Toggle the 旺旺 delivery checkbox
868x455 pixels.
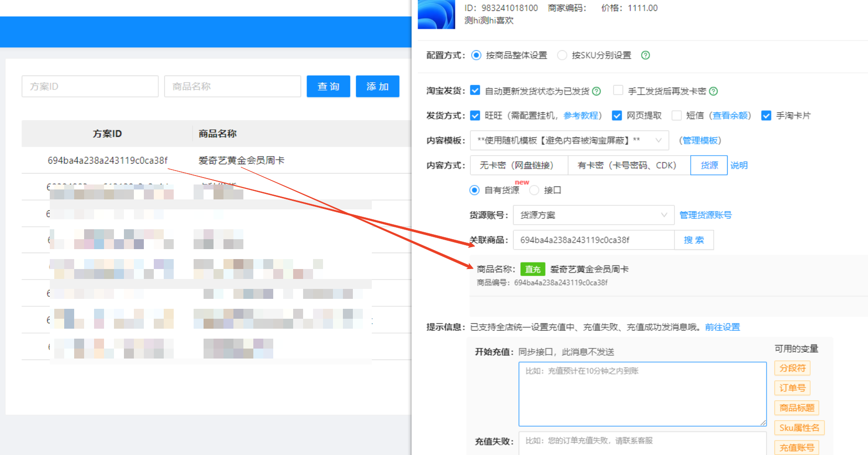tap(475, 115)
